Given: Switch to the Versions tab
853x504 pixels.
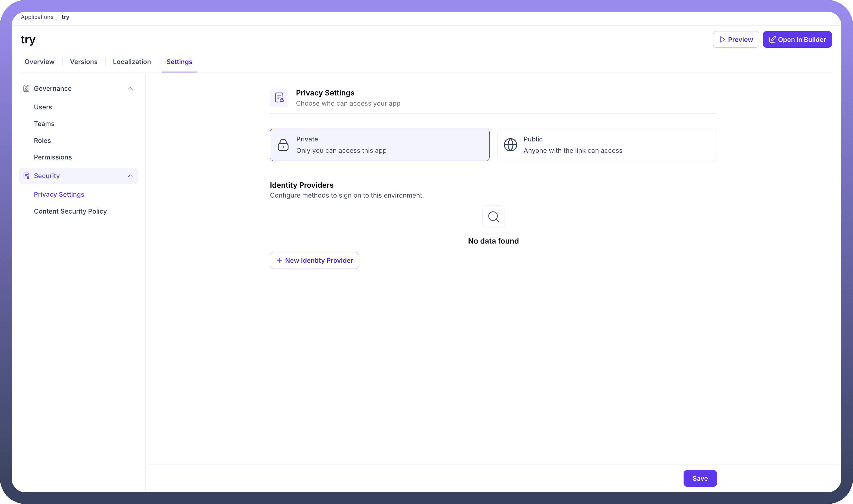Looking at the screenshot, I should pyautogui.click(x=84, y=62).
